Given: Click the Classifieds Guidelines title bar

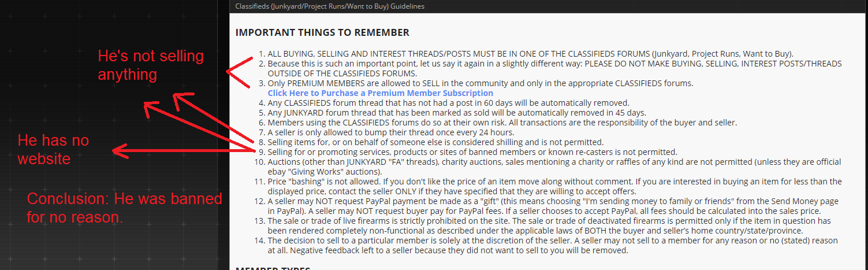Looking at the screenshot, I should pos(548,6).
